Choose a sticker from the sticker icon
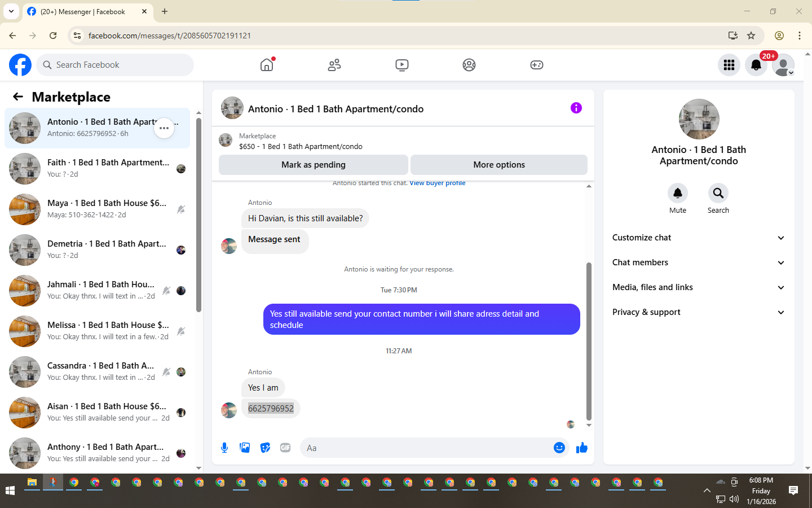 (265, 448)
